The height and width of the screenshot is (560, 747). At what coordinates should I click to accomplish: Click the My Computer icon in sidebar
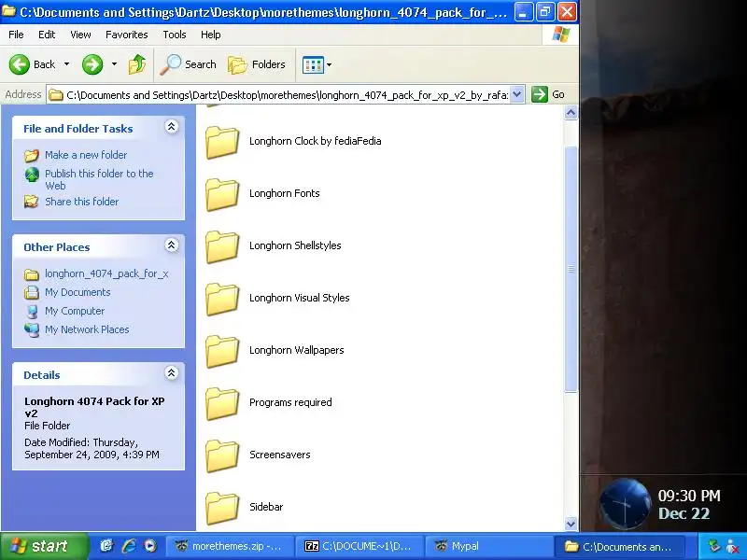(32, 311)
